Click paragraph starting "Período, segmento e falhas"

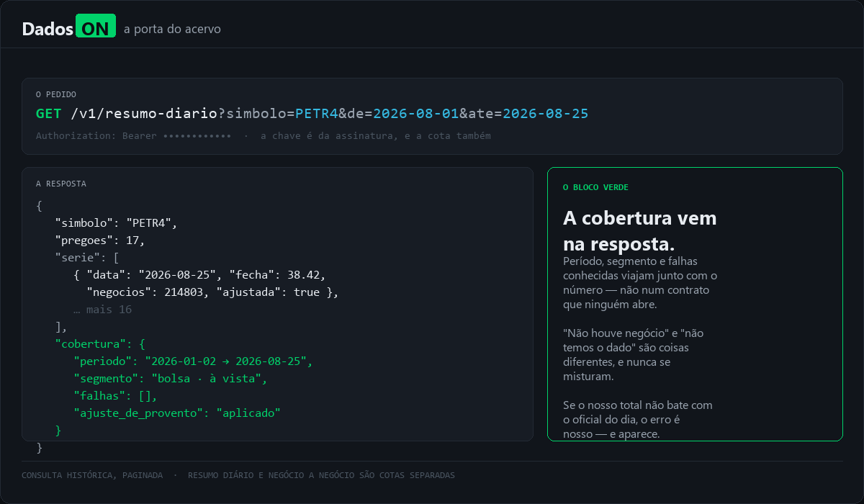[x=640, y=283]
